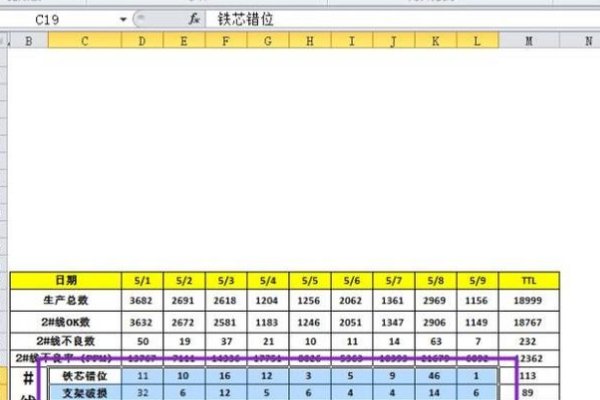Click the cell with value 37
The height and width of the screenshot is (400, 600).
point(226,341)
